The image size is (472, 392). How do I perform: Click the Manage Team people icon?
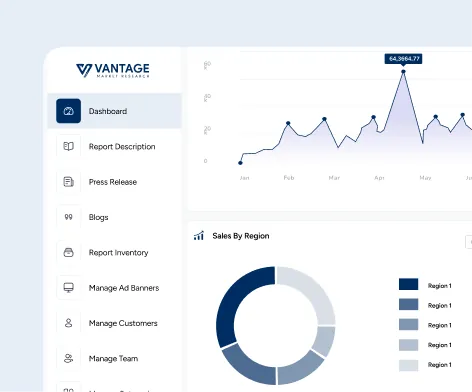click(x=68, y=358)
